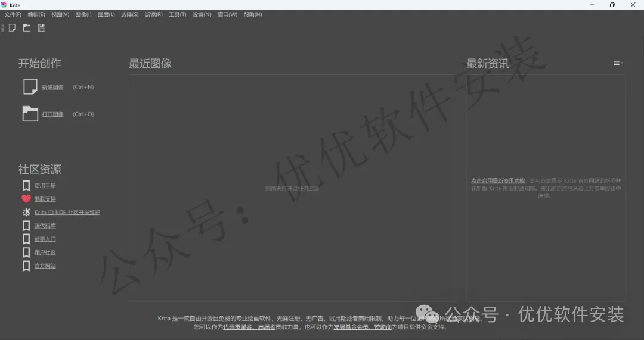The height and width of the screenshot is (340, 644).
Task: Click the save toolbar icon
Action: pyautogui.click(x=42, y=28)
